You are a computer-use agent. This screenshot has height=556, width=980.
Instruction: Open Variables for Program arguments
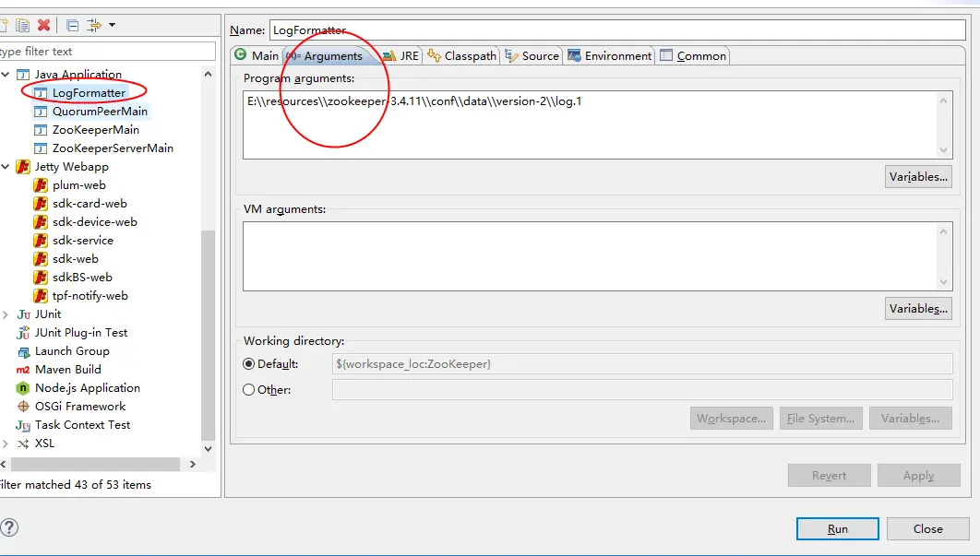click(918, 177)
